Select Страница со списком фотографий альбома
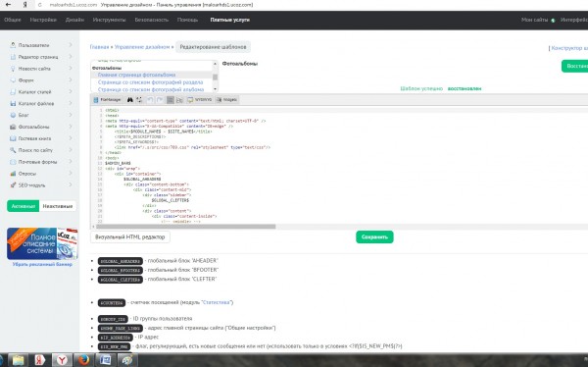The width and height of the screenshot is (588, 367). coord(151,89)
